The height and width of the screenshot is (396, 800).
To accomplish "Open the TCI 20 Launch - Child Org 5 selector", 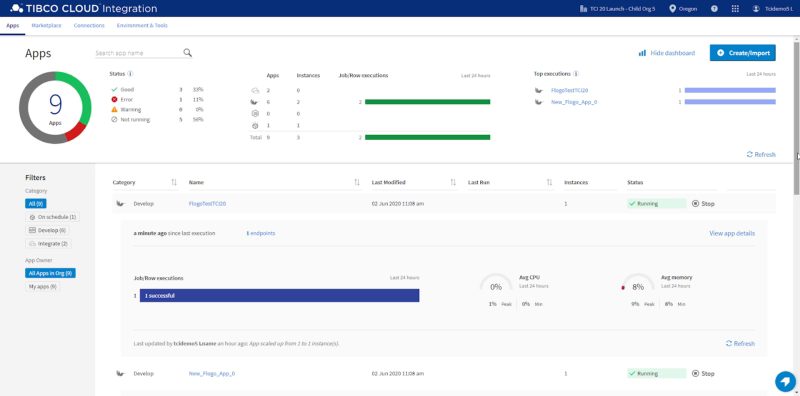I will point(618,9).
